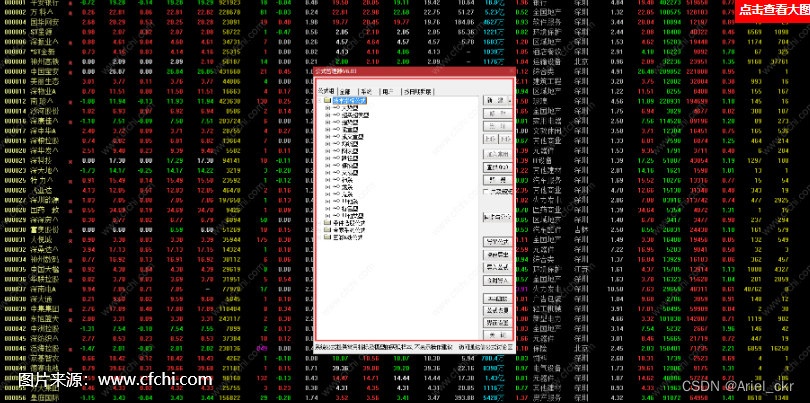
Task: Click the indicator icon beside 路径型
Action: click(x=336, y=158)
